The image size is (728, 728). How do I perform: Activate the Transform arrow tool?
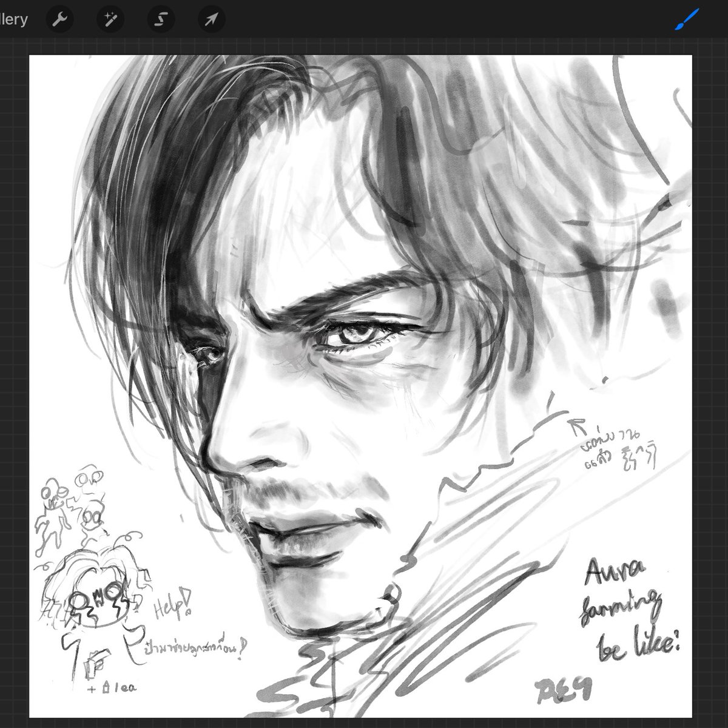click(x=212, y=20)
